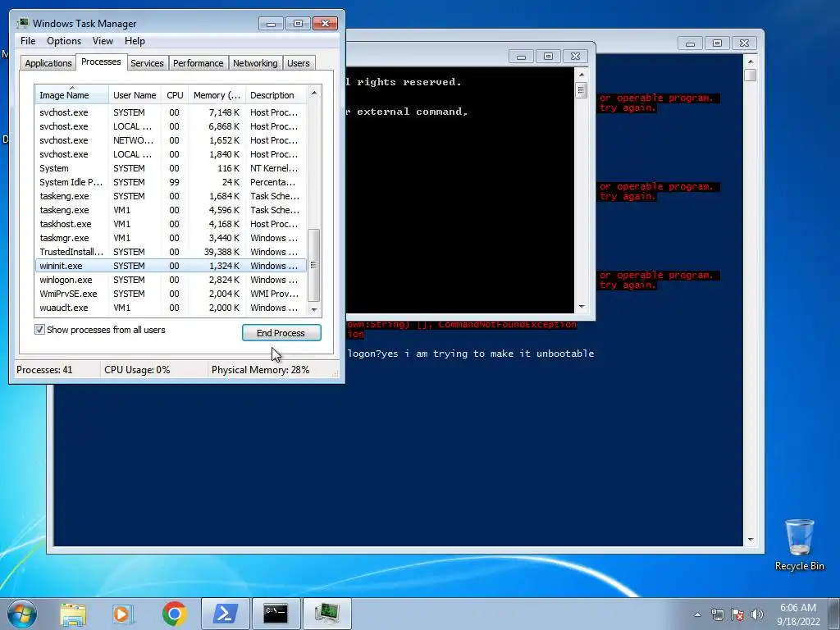Switch to Command Prompt on taskbar
Image resolution: width=840 pixels, height=630 pixels.
(x=276, y=614)
